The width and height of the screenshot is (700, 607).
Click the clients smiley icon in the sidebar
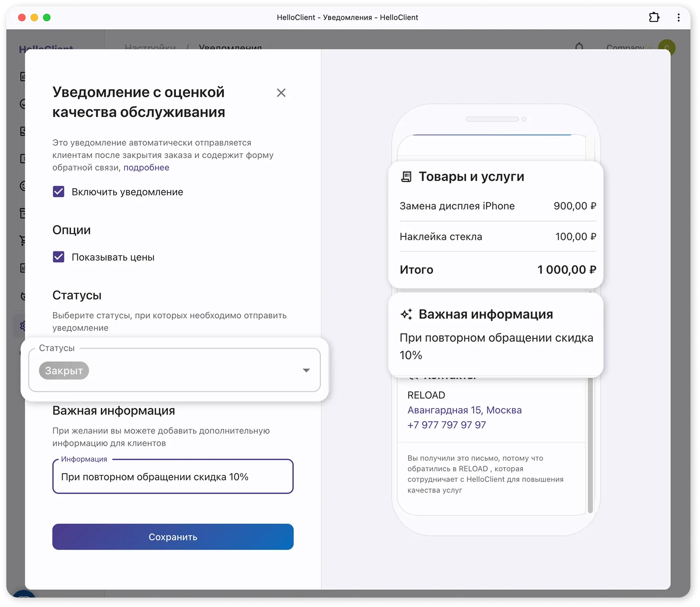coord(23,186)
